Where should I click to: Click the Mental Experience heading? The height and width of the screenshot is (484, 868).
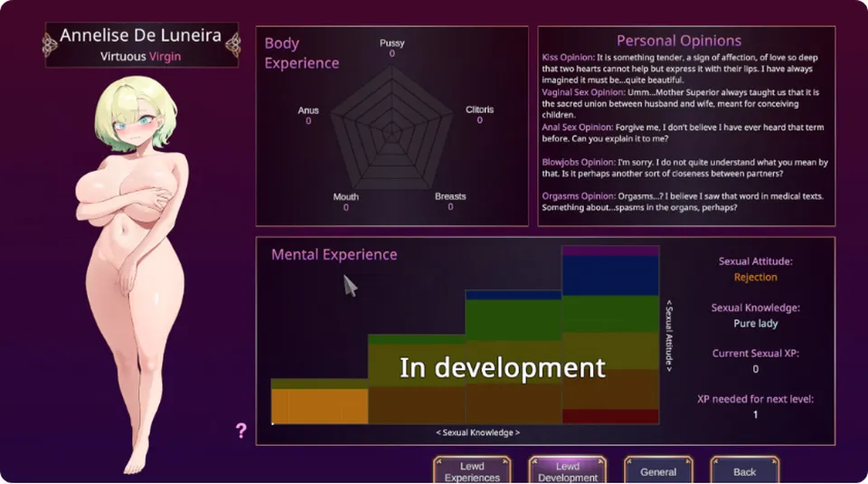click(x=334, y=254)
